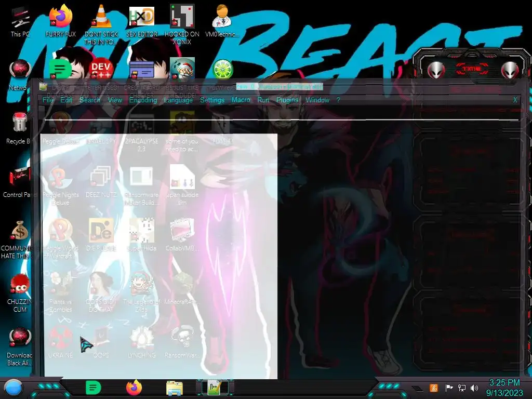This screenshot has height=399, width=532.
Task: Select the Control Panel desktop icon
Action: pyautogui.click(x=19, y=182)
